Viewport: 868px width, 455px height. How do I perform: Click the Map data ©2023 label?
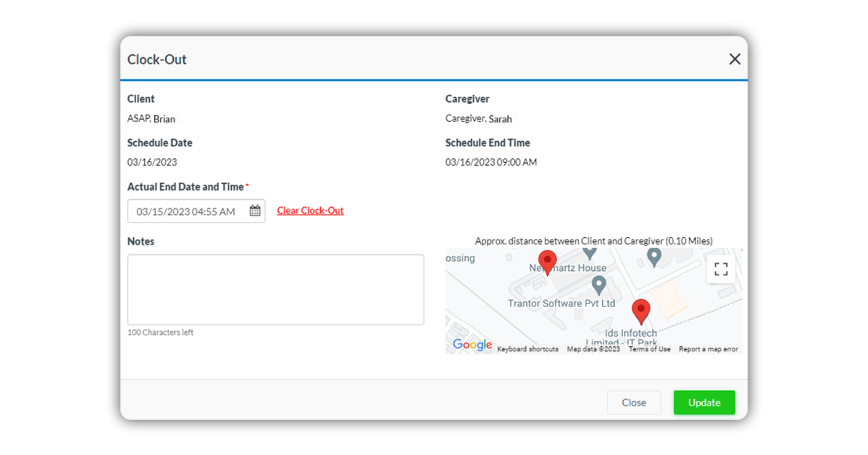pyautogui.click(x=593, y=349)
